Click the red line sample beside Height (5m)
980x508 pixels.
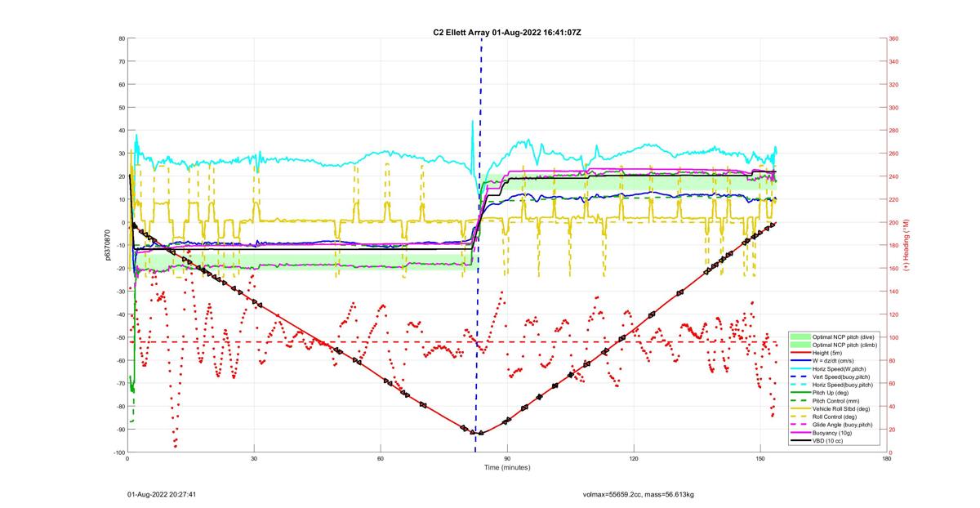(800, 352)
